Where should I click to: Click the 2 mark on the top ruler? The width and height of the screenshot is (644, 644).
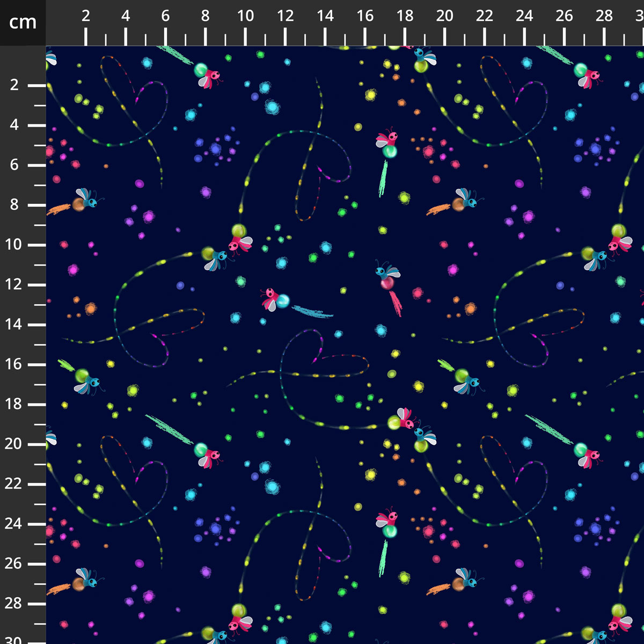(x=86, y=16)
